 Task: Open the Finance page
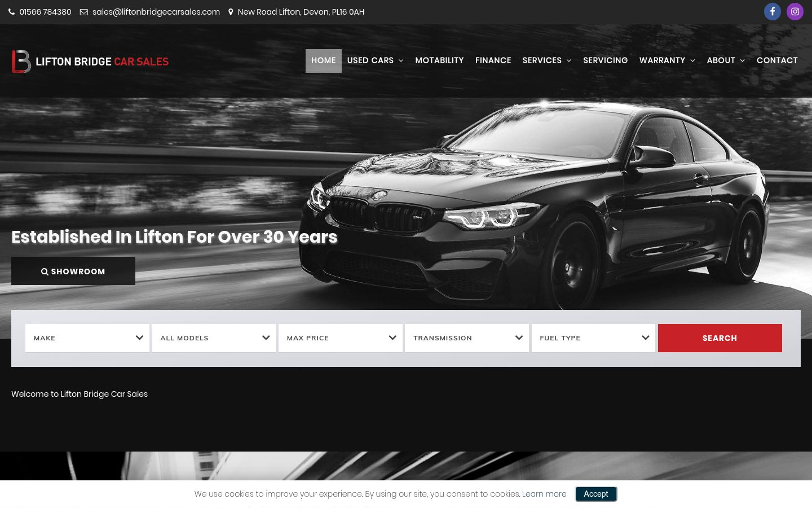coord(493,60)
